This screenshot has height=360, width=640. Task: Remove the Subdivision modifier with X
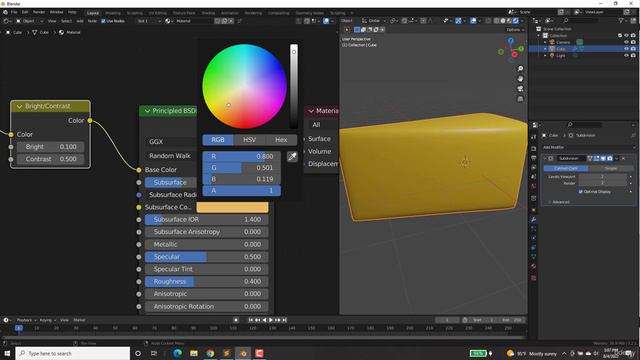623,158
